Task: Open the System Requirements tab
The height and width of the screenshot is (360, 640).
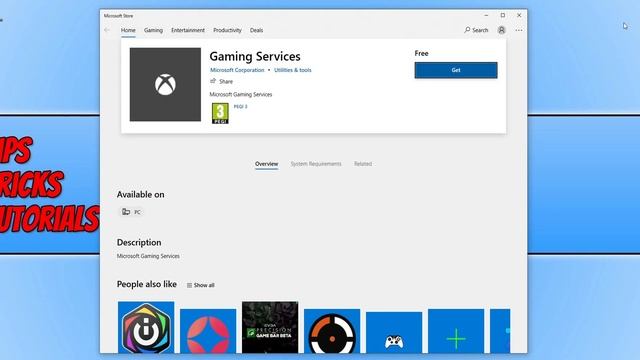Action: (x=316, y=164)
